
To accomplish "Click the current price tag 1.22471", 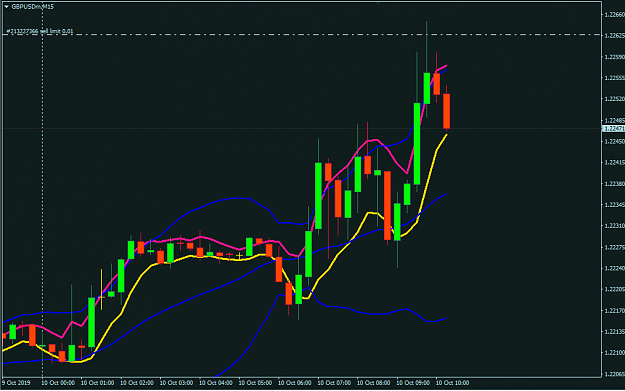I will coord(614,128).
